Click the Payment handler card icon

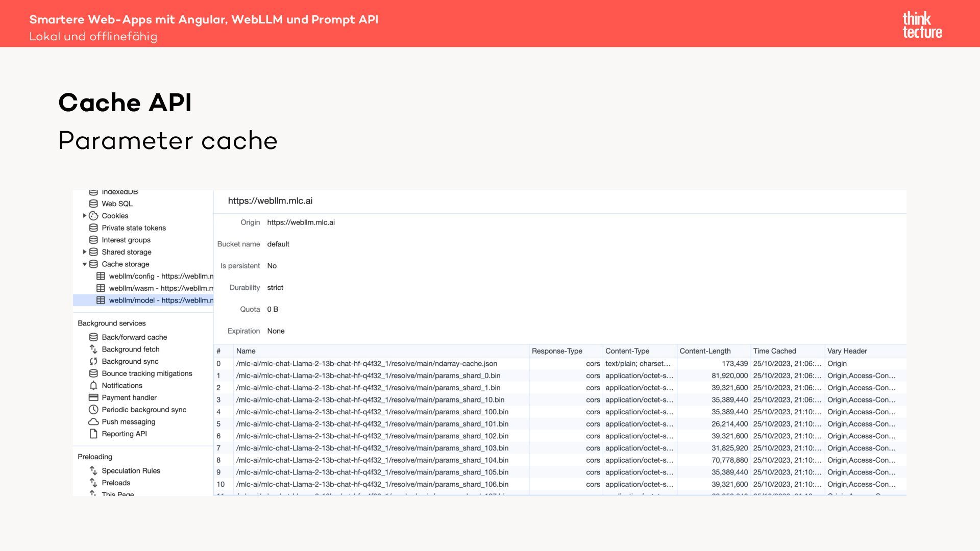[x=93, y=397]
